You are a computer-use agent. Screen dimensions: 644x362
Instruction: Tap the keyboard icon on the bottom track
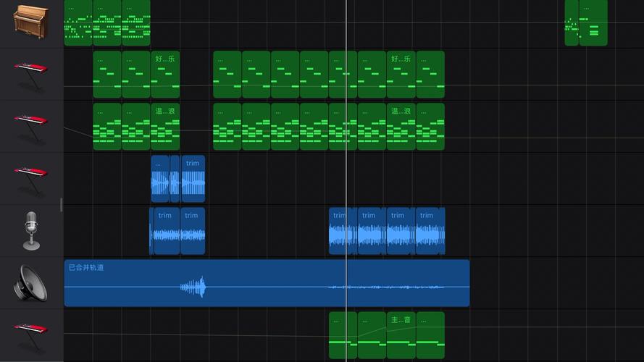click(30, 335)
